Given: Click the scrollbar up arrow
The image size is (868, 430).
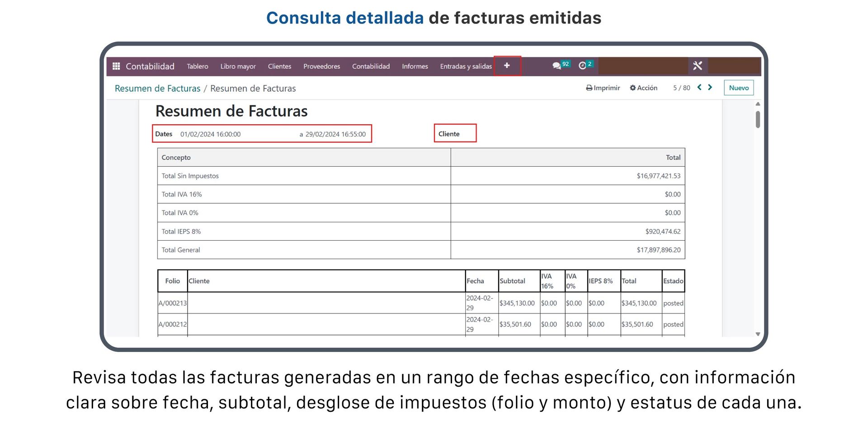Looking at the screenshot, I should click(758, 104).
